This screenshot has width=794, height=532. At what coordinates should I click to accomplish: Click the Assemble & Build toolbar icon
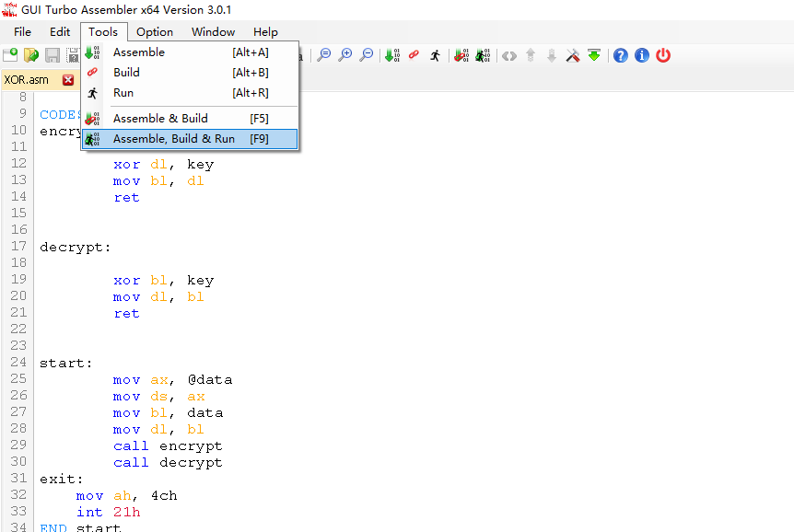coord(461,55)
